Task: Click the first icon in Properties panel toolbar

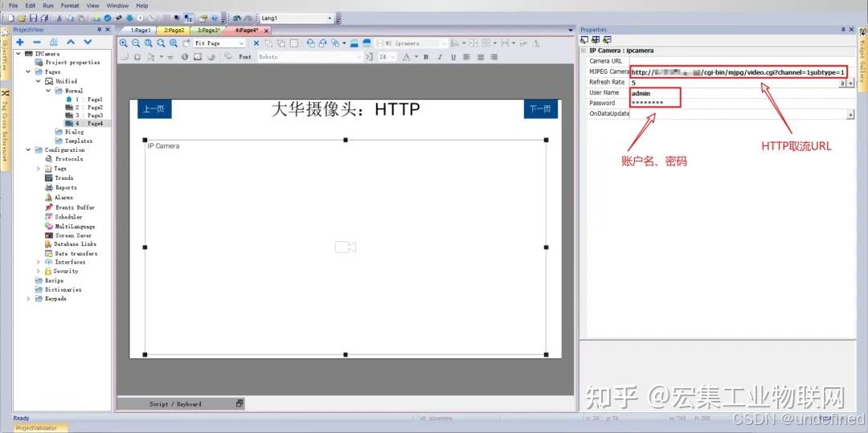Action: point(584,39)
